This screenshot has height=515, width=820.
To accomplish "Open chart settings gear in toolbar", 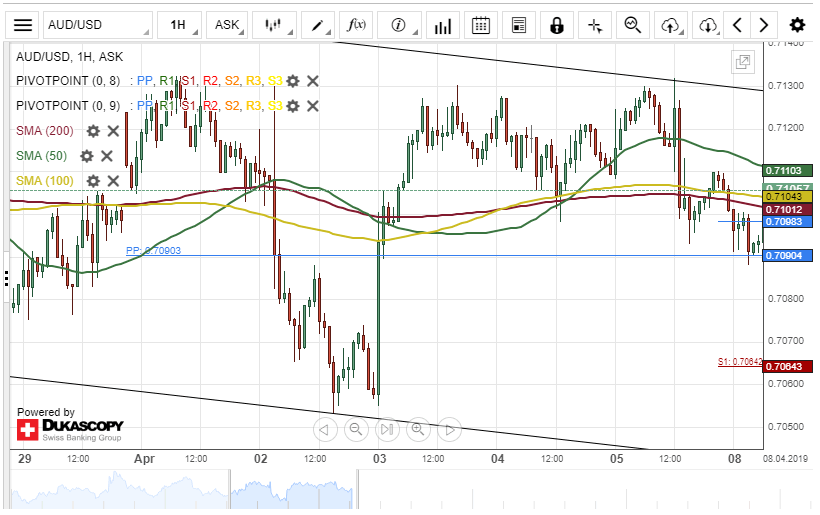I will [797, 25].
